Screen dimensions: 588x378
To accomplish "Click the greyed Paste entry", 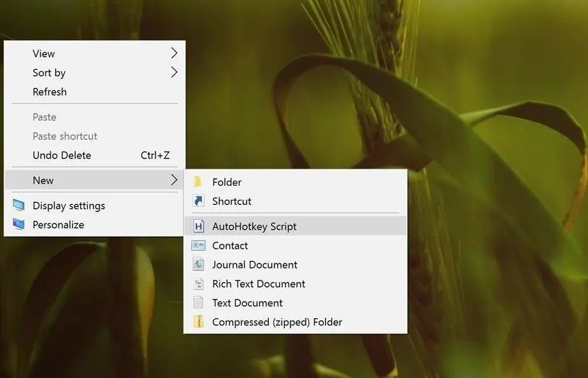I will tap(95, 117).
